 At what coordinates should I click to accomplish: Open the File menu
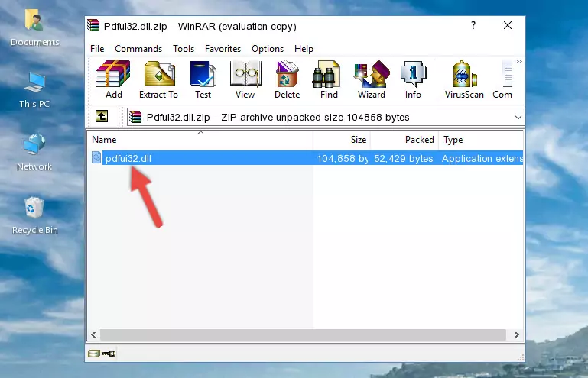(97, 49)
